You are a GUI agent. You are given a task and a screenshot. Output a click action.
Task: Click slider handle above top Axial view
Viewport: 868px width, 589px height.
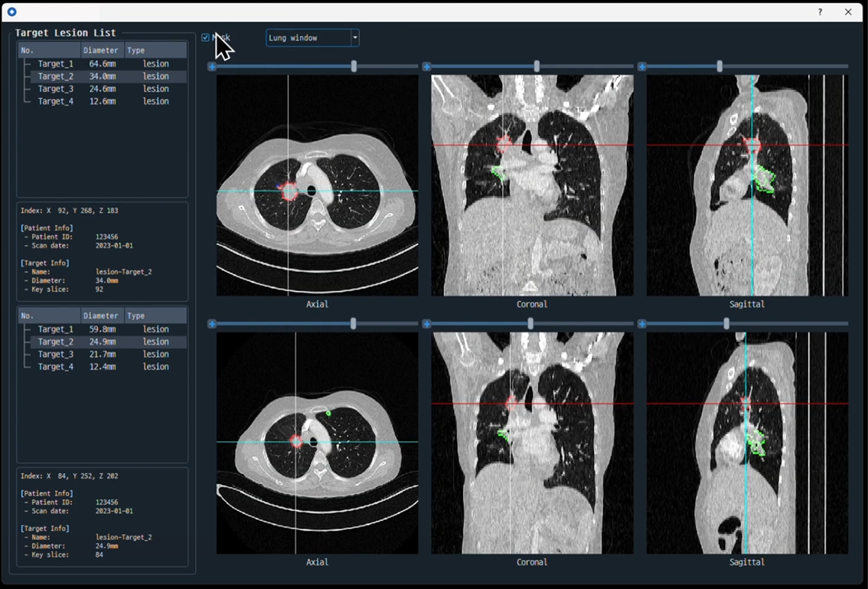pyautogui.click(x=354, y=67)
